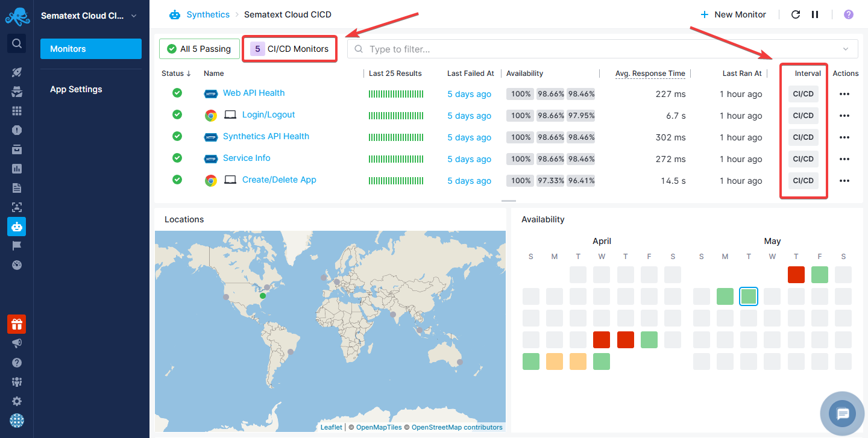Click the robot icon beside Synthetics breadcrumb
This screenshot has width=868, height=438.
click(x=175, y=14)
